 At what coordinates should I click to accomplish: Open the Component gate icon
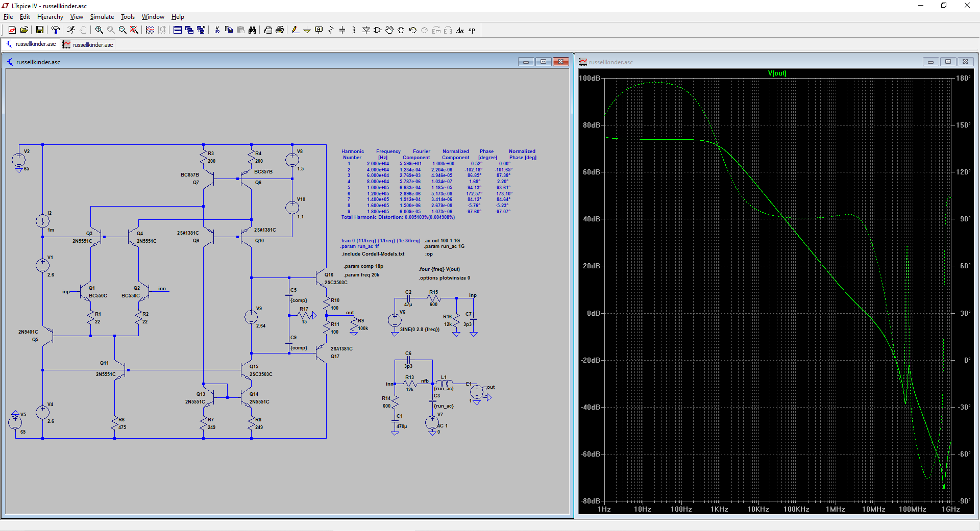click(x=378, y=30)
